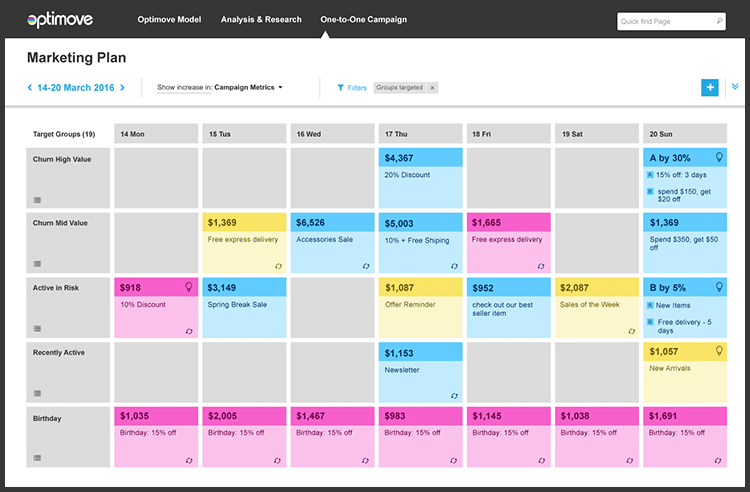Click the funnel Filters icon
This screenshot has height=492, width=750.
(341, 87)
